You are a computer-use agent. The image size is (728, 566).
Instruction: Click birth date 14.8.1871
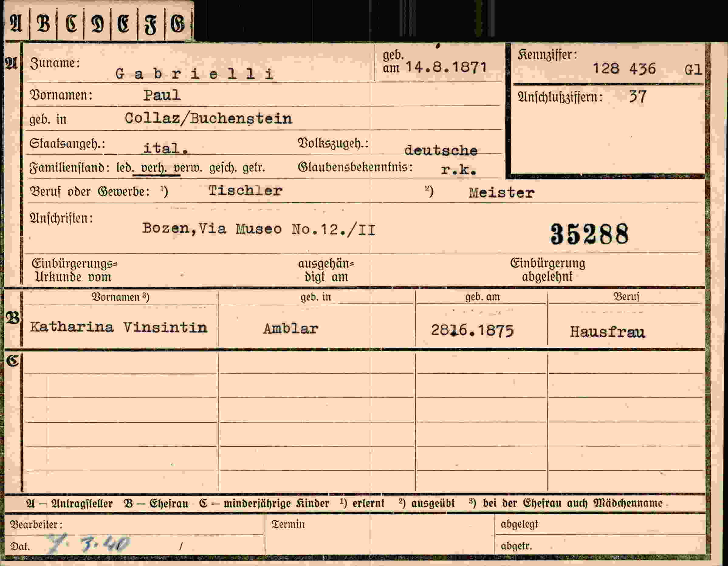(x=446, y=67)
